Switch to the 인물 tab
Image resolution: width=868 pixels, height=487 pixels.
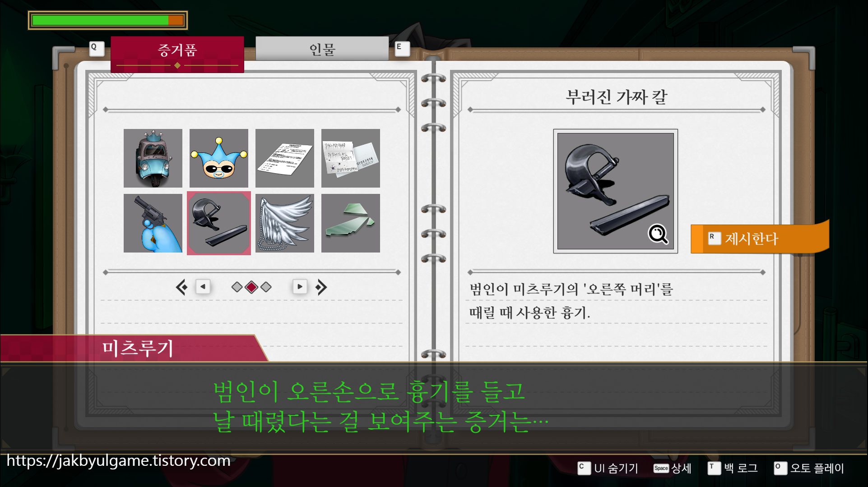coord(322,49)
